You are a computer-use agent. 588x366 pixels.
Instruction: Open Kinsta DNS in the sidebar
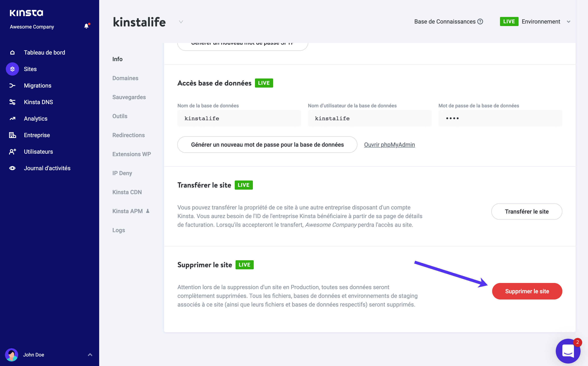click(38, 102)
